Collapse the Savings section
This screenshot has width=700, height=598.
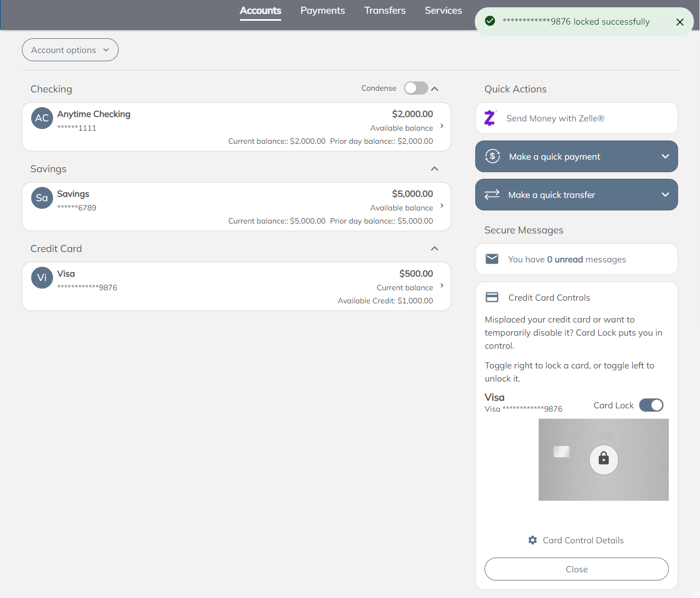coord(435,169)
